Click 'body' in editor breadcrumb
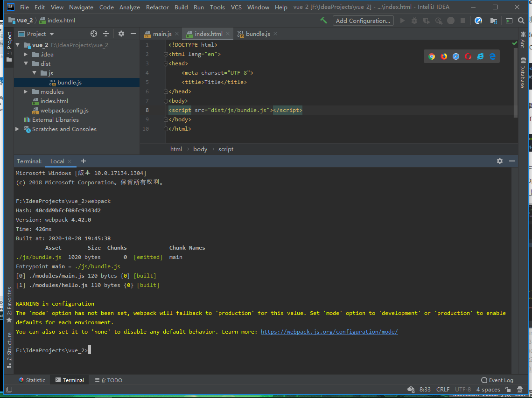Image resolution: width=532 pixels, height=398 pixels. [x=200, y=149]
